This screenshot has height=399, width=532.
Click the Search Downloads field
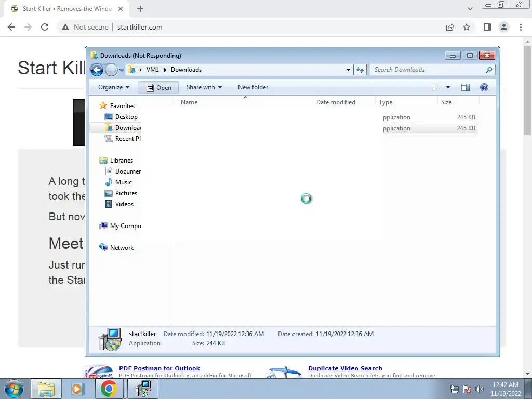click(429, 70)
